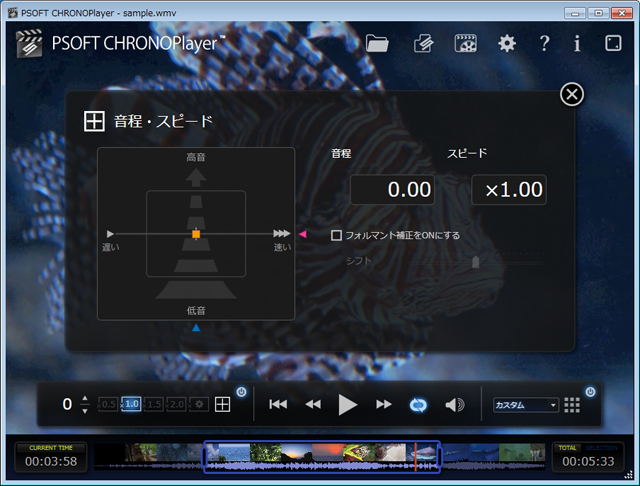
Task: Decrease pitch with the stepper down arrow
Action: click(85, 411)
